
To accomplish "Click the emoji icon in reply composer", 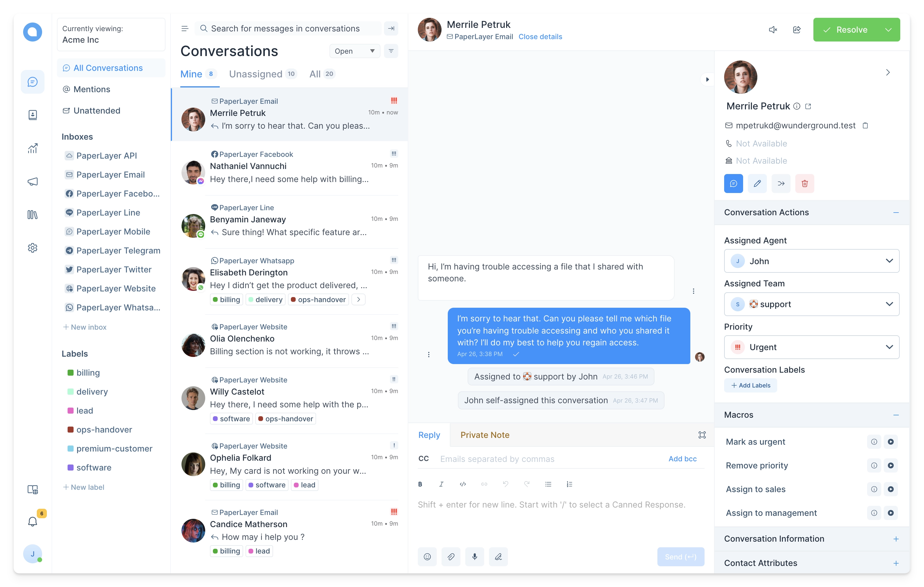I will 426,557.
